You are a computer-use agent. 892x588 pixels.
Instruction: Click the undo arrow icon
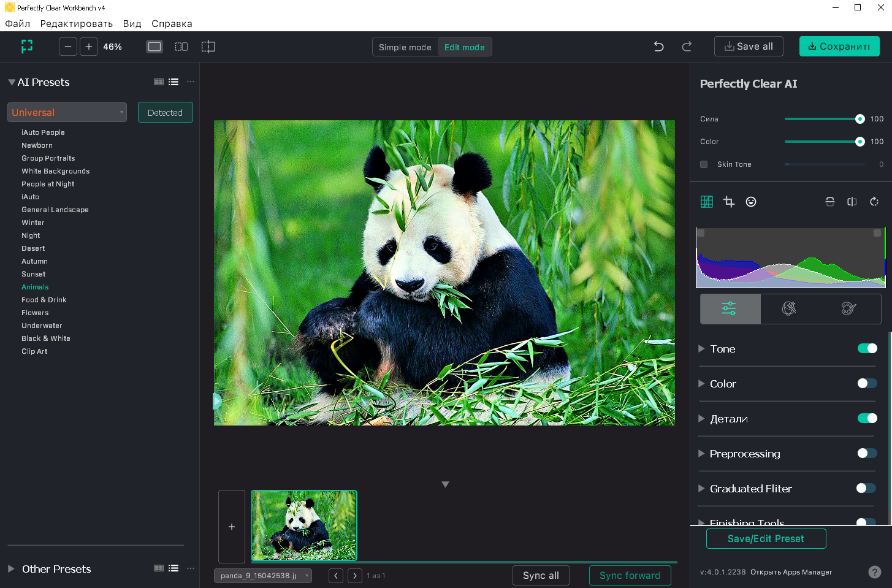658,47
